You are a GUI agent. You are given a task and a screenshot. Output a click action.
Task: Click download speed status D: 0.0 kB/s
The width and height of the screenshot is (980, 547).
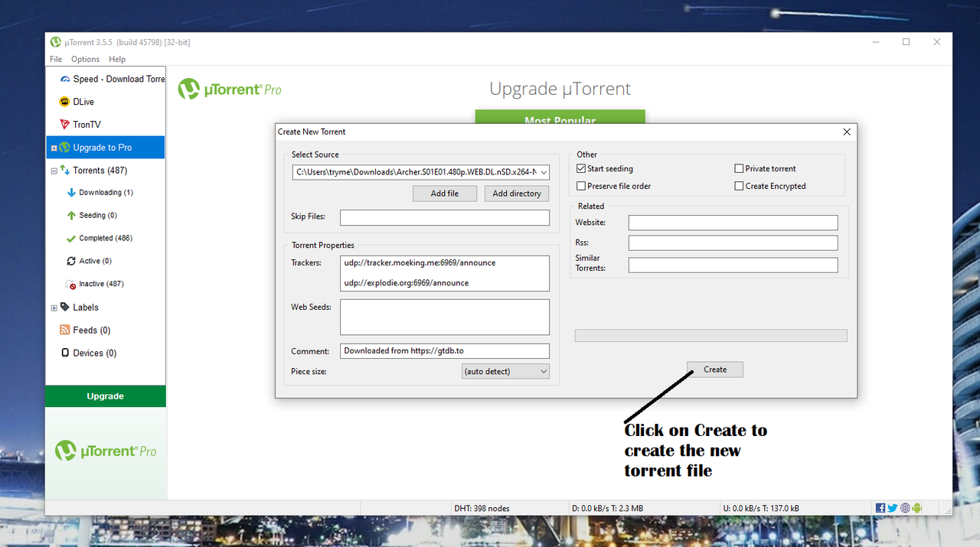(609, 508)
